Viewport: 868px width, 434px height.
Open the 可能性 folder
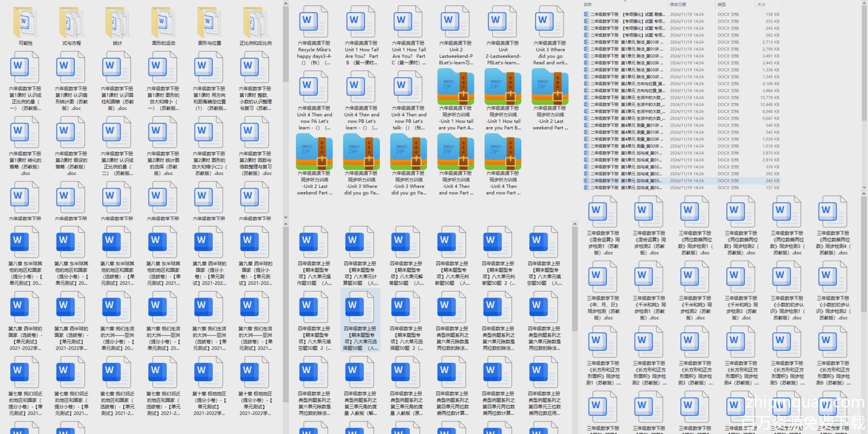26,24
